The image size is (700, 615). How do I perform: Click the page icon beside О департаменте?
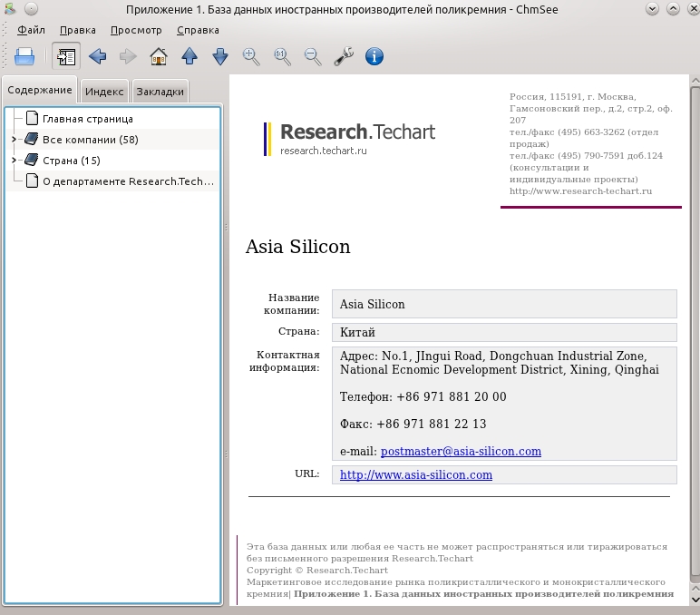32,181
